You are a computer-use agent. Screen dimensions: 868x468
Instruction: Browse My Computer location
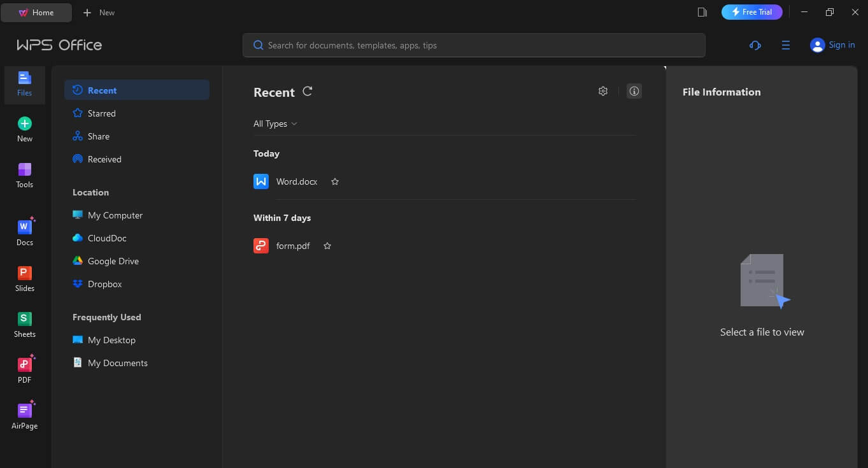click(x=137, y=215)
